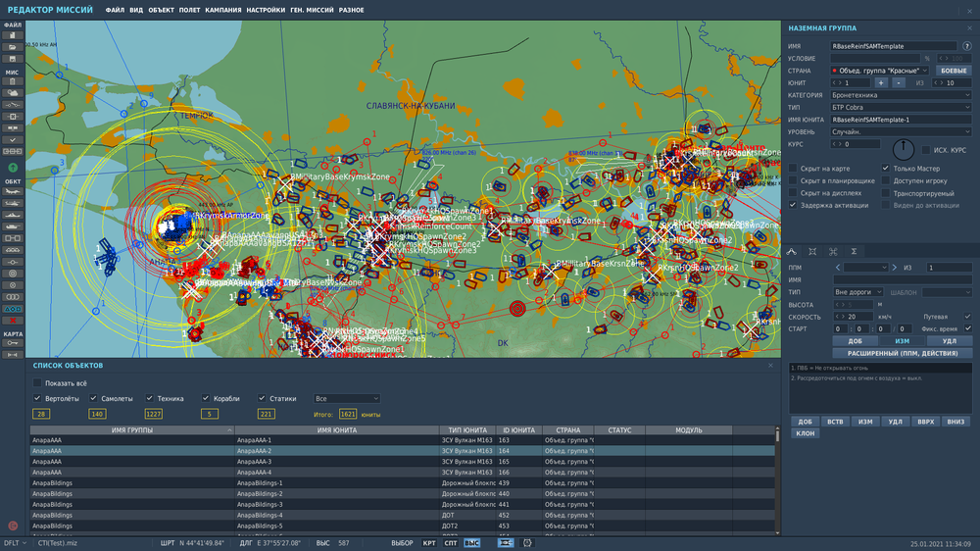This screenshot has width=980, height=551.
Task: Enable the Скрыт на карте checkbox
Action: coord(793,169)
